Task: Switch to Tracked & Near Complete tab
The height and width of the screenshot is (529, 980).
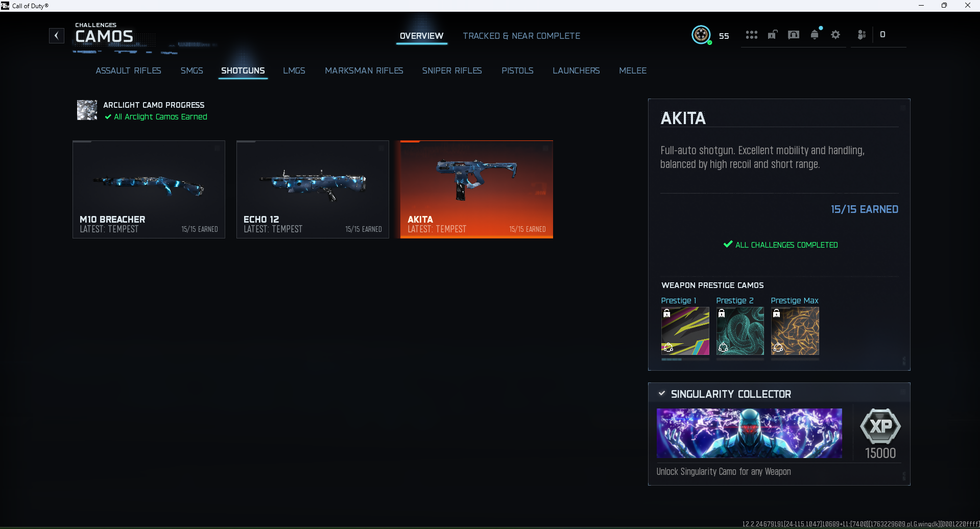Action: pyautogui.click(x=521, y=36)
